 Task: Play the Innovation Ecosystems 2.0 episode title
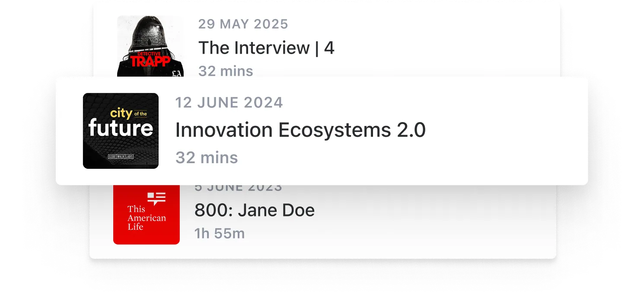pyautogui.click(x=300, y=130)
